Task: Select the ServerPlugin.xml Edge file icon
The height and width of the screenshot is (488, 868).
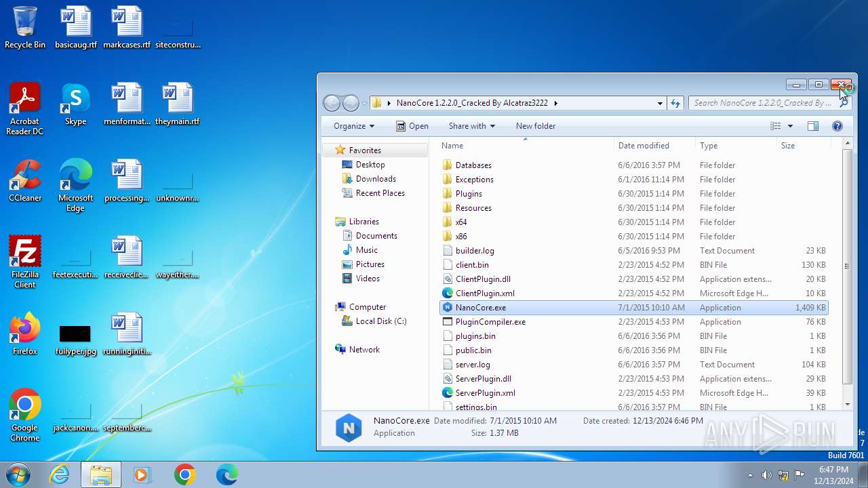Action: tap(447, 393)
